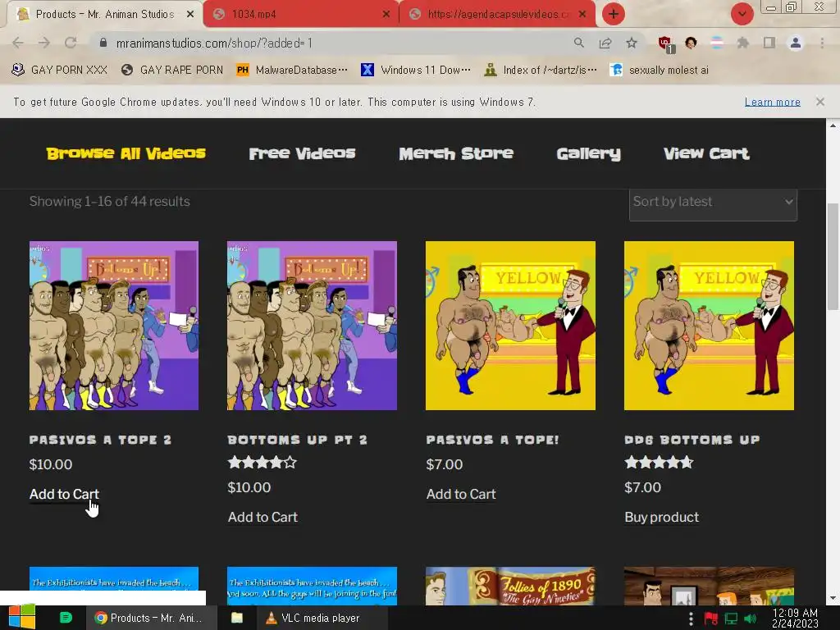The width and height of the screenshot is (840, 630).
Task: Click the $10.00 price under Pasivos A Tope 2
Action: point(51,464)
